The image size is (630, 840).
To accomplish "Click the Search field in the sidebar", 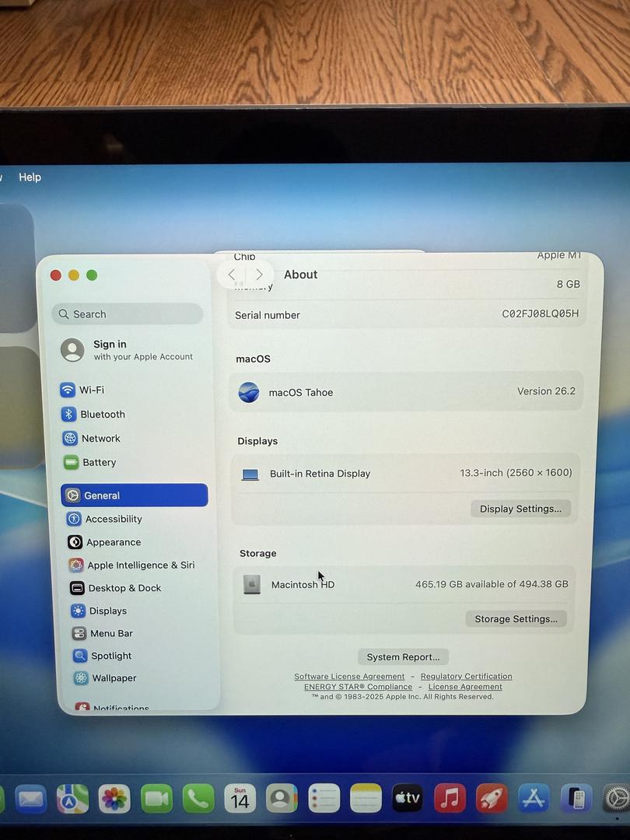I will tap(128, 314).
